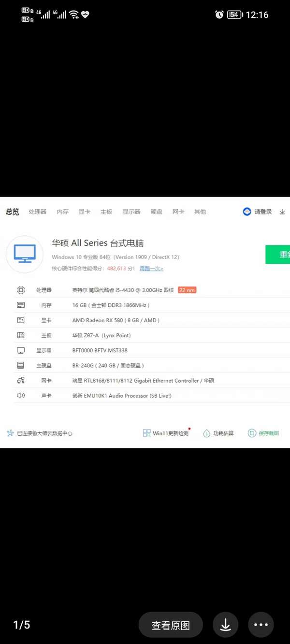
Task: Select the 16 GB DDR3 memory text
Action: 111,305
